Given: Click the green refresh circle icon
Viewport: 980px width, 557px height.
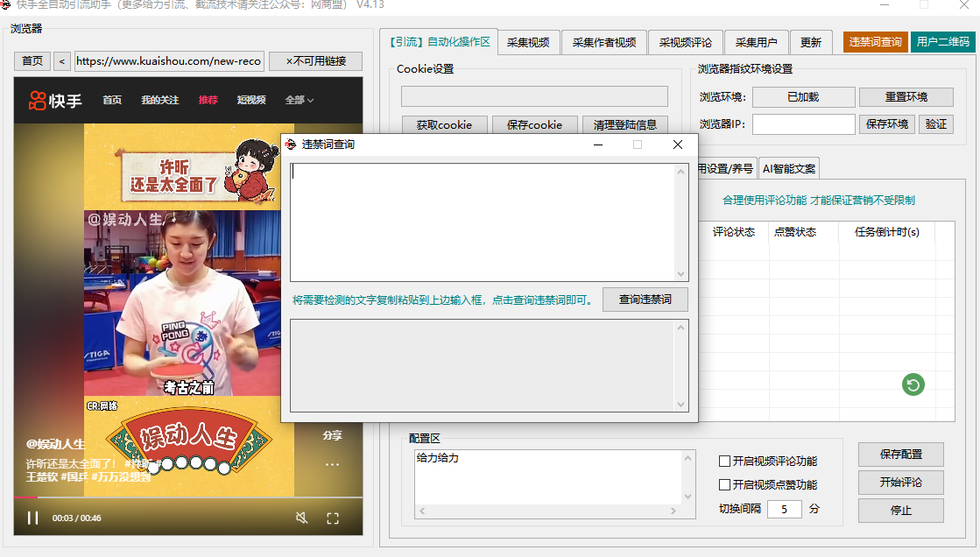Looking at the screenshot, I should coord(913,384).
